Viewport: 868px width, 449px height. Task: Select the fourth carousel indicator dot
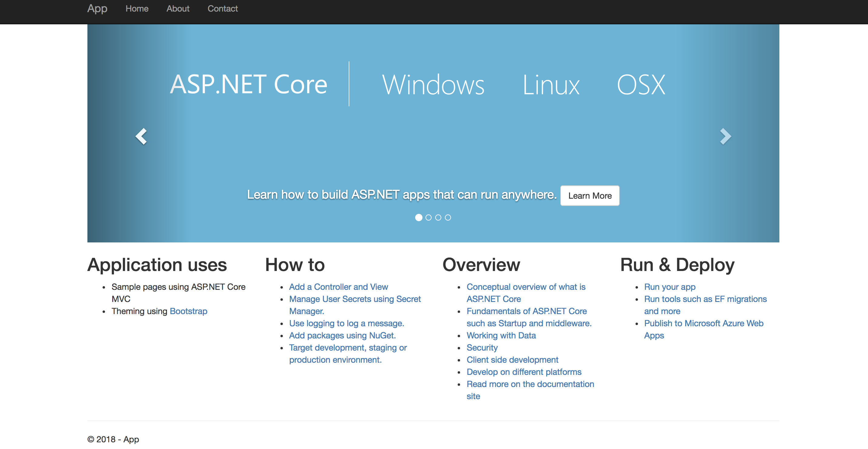click(448, 218)
